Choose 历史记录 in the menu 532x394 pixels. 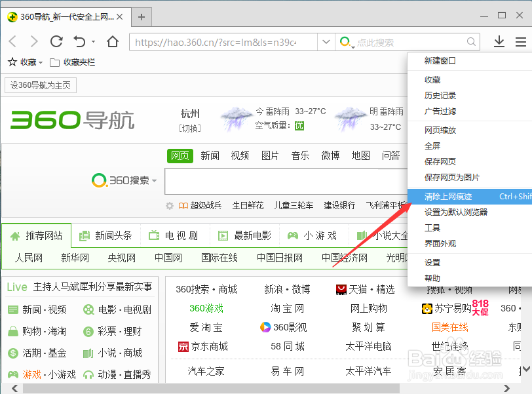click(x=440, y=95)
